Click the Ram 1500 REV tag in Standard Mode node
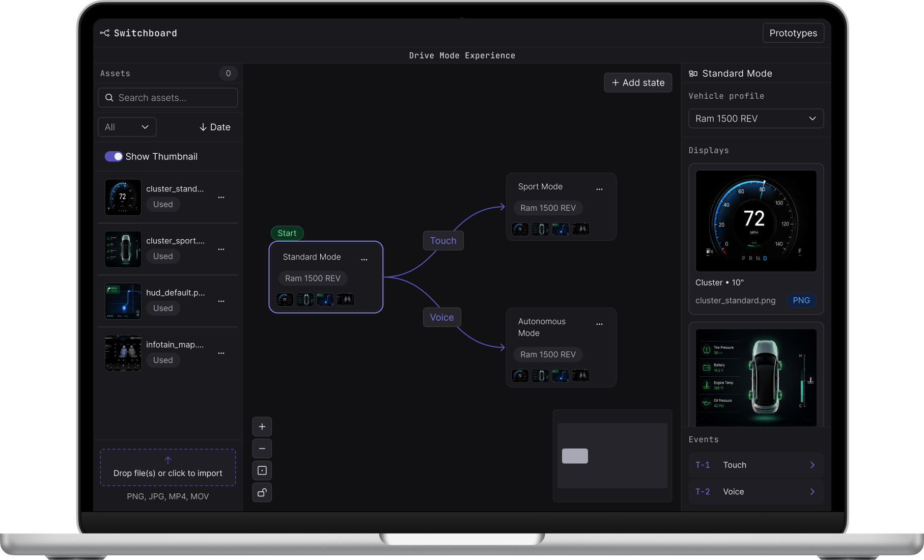This screenshot has width=924, height=560. 313,278
